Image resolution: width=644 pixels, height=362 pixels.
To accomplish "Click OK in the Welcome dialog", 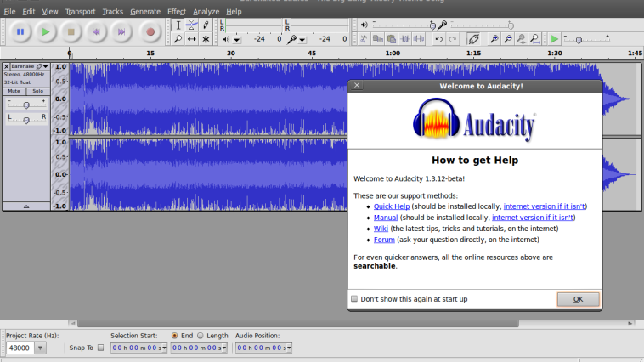I will coord(578,299).
